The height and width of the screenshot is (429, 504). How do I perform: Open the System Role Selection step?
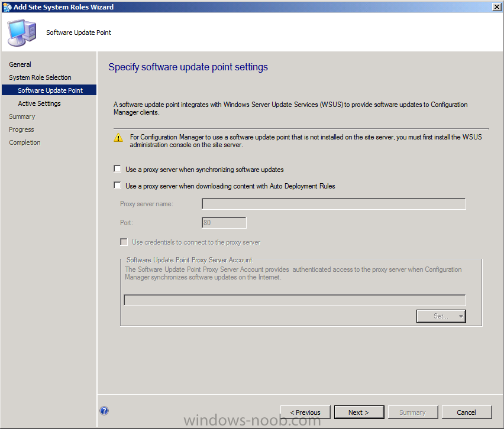pos(40,77)
